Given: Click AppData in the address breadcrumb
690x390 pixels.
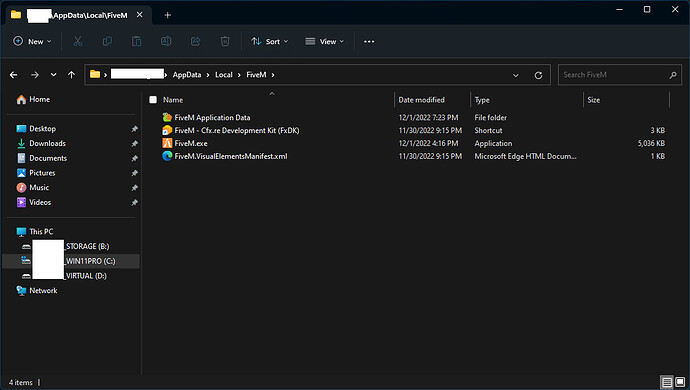Looking at the screenshot, I should 187,75.
